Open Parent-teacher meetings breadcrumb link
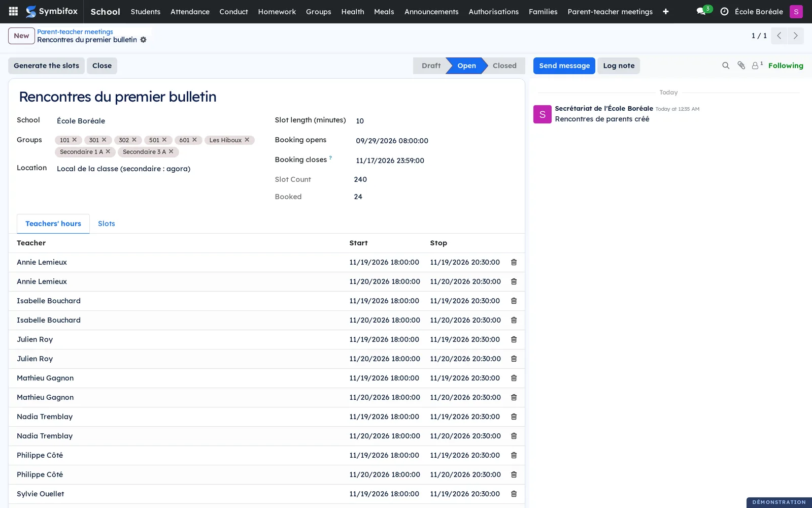This screenshot has height=508, width=812. pyautogui.click(x=75, y=31)
